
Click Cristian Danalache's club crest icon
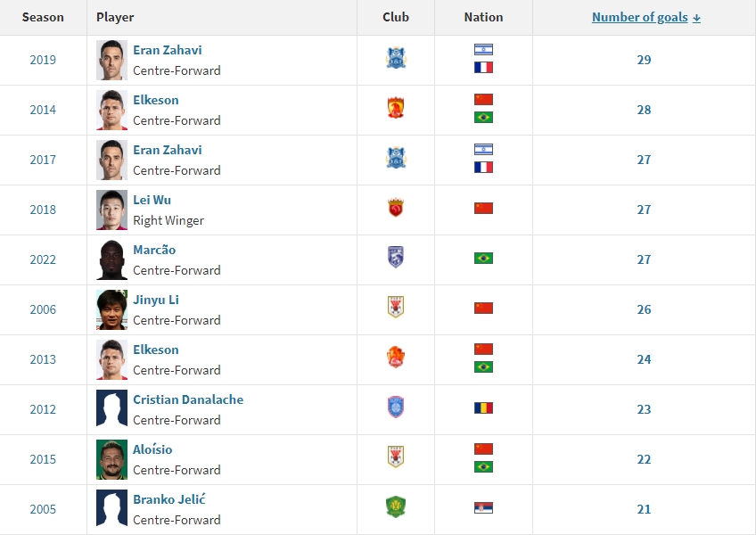(396, 407)
